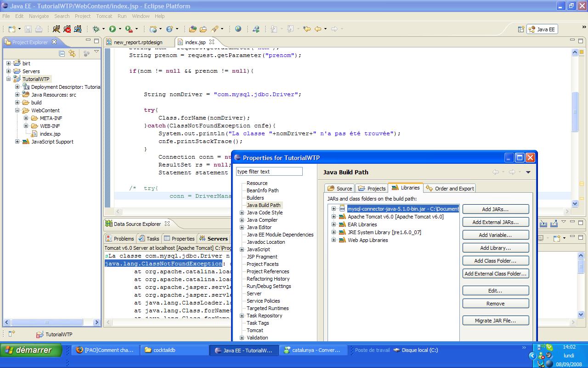Click the Restart Tomcat icon

coord(78,29)
